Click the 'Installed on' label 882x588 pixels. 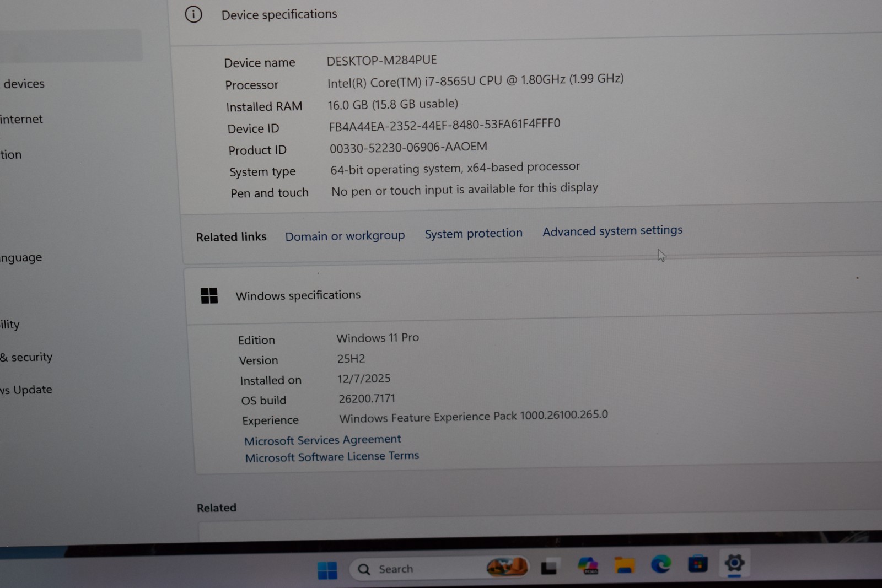271,380
